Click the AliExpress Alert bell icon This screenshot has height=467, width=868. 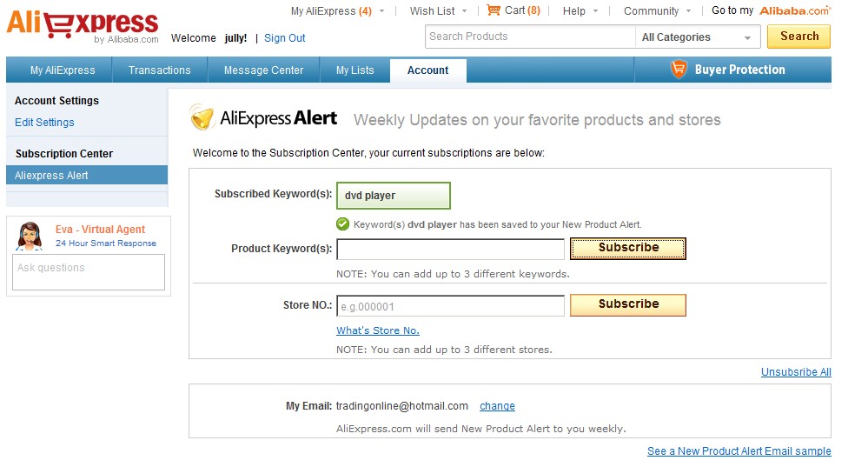[202, 117]
